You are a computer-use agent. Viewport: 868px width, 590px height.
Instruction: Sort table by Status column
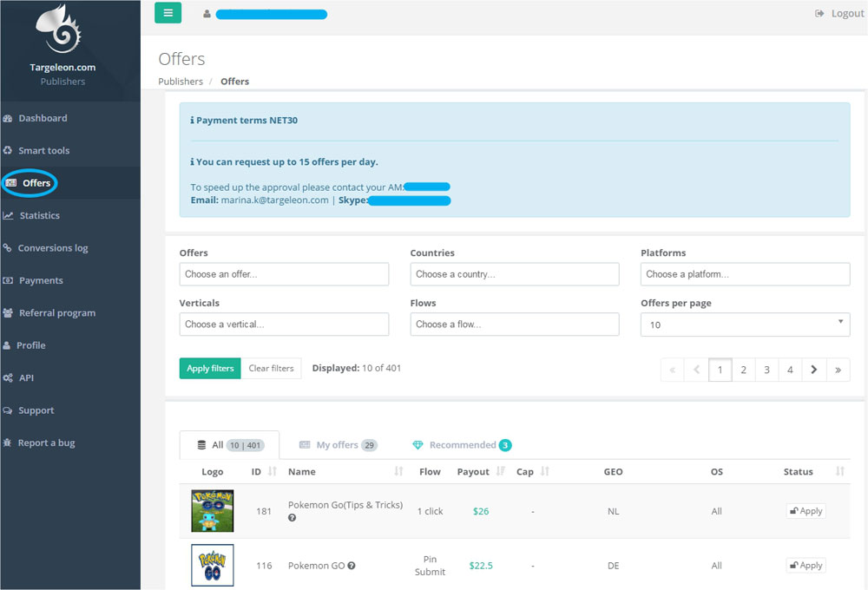[x=814, y=471]
